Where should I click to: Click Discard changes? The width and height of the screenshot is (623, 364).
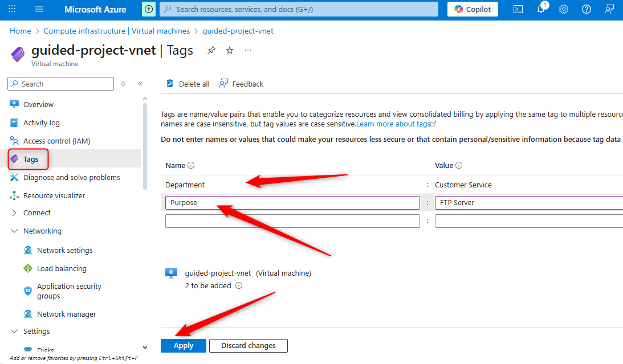(x=249, y=346)
